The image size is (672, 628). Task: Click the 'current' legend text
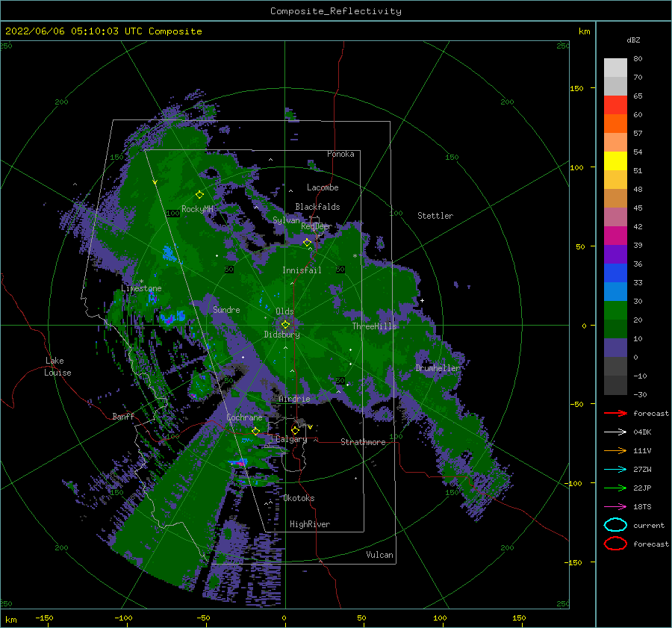pyautogui.click(x=649, y=525)
